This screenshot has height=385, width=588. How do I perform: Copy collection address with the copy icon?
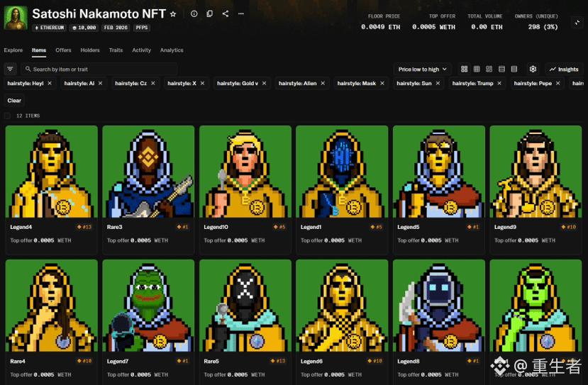pyautogui.click(x=210, y=14)
